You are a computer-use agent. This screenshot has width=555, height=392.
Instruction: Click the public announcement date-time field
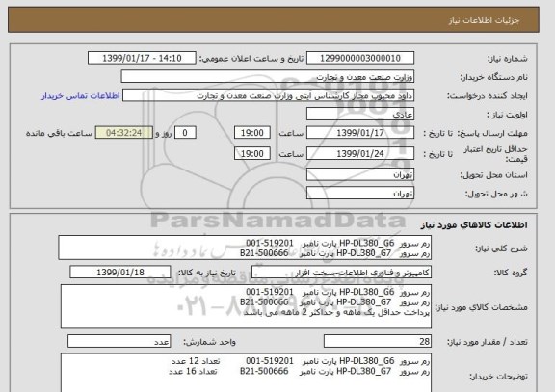(x=142, y=58)
